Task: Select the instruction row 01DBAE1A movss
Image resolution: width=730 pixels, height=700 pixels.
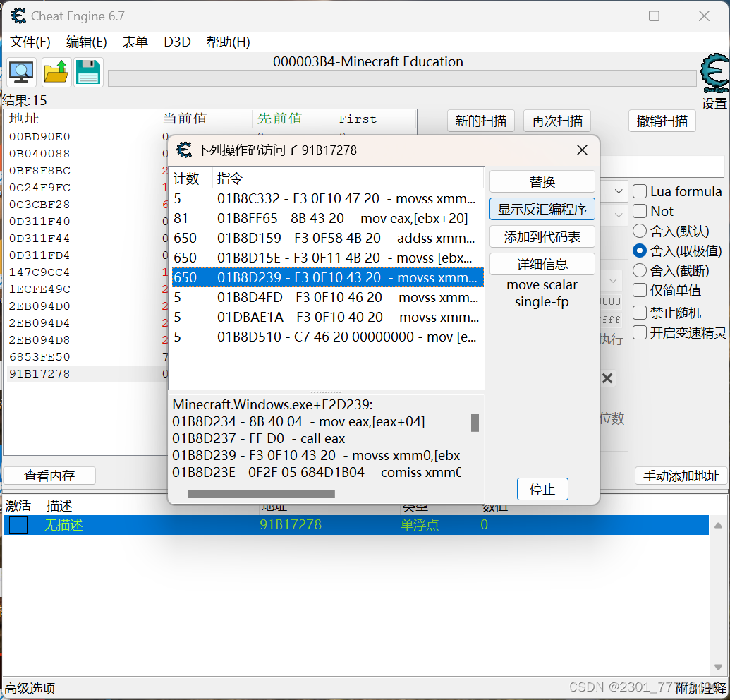Action: 327,317
